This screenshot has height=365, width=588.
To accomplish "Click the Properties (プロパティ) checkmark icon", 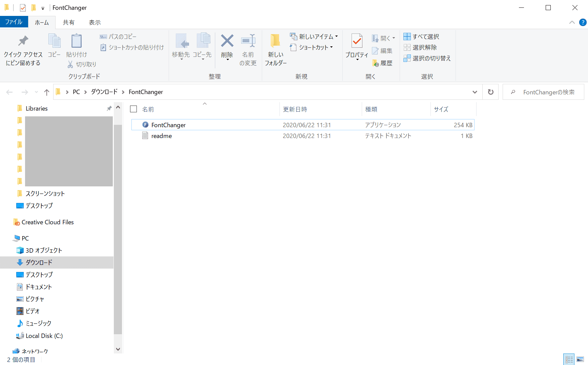I will click(357, 41).
